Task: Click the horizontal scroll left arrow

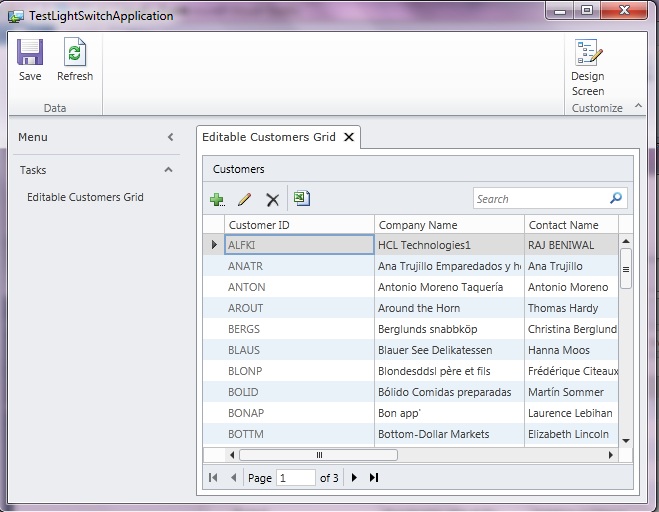Action: tap(232, 455)
